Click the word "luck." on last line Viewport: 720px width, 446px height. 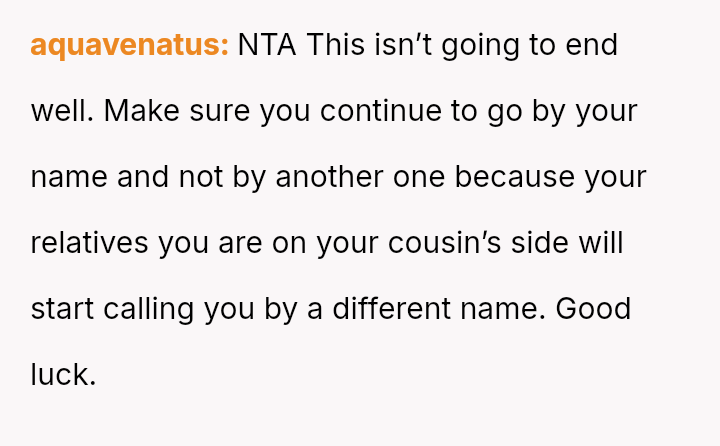pyautogui.click(x=63, y=375)
